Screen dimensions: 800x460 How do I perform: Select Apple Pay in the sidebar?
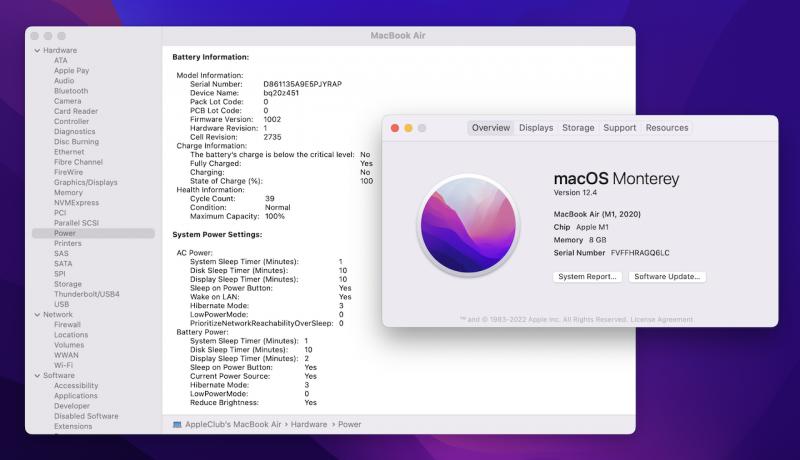71,70
